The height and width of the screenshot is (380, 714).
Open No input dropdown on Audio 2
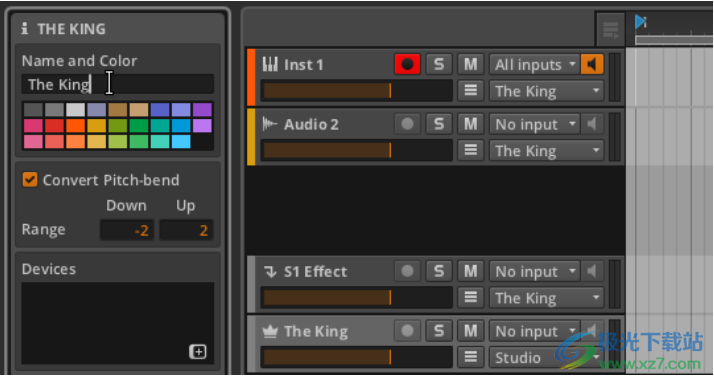pyautogui.click(x=535, y=124)
